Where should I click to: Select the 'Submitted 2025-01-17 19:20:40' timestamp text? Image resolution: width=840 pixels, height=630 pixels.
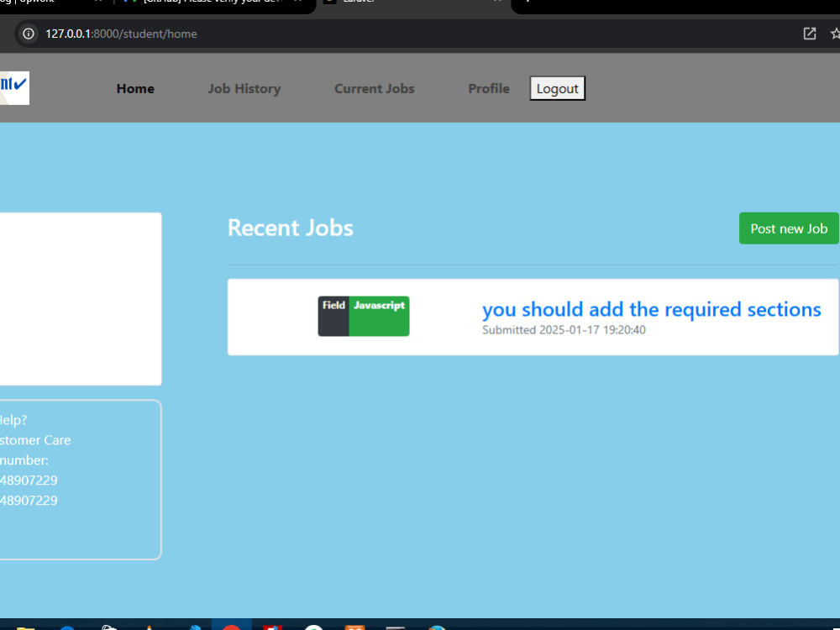tap(564, 330)
